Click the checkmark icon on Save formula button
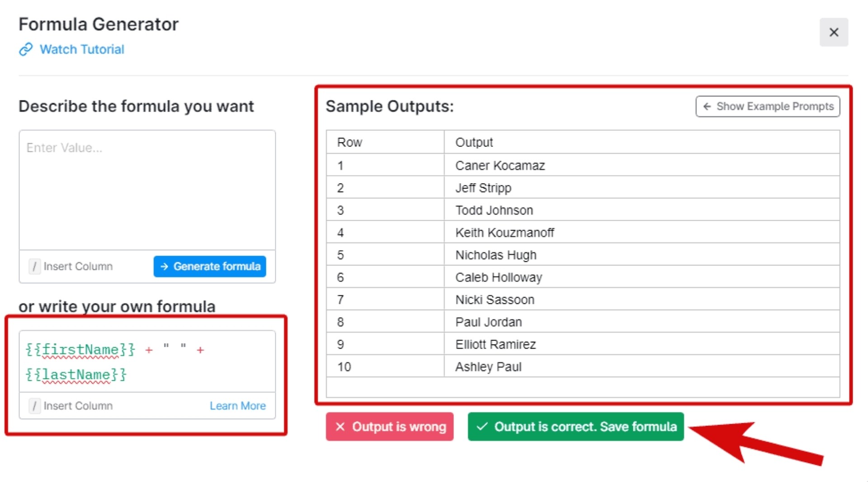This screenshot has width=868, height=482. pyautogui.click(x=482, y=426)
